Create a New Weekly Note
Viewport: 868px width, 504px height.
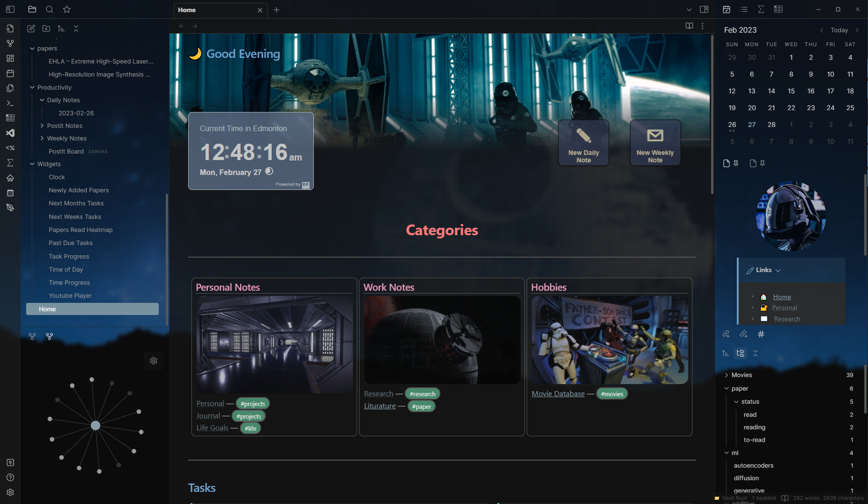pyautogui.click(x=655, y=143)
